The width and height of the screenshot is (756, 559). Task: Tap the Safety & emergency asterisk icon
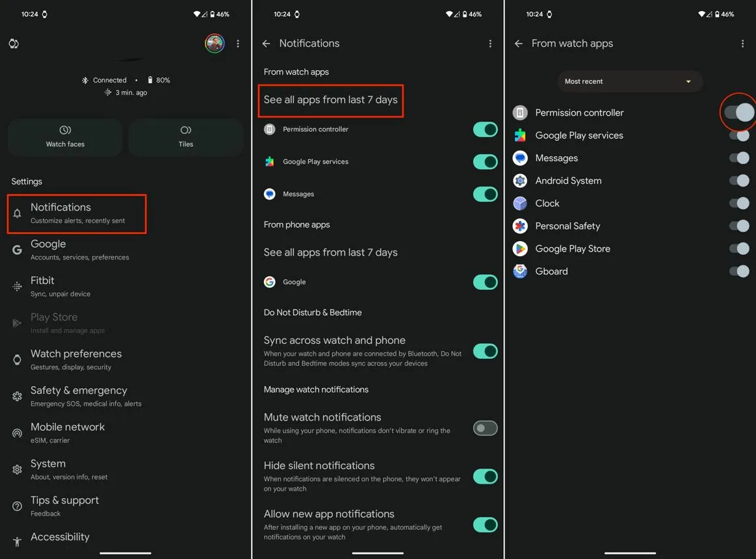point(18,396)
